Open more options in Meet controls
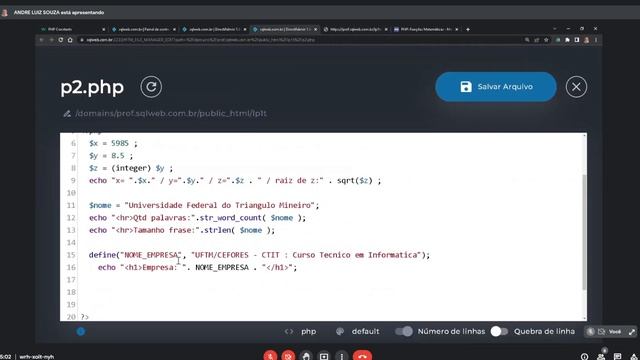Screen dimensions: 640x360 tap(342, 356)
